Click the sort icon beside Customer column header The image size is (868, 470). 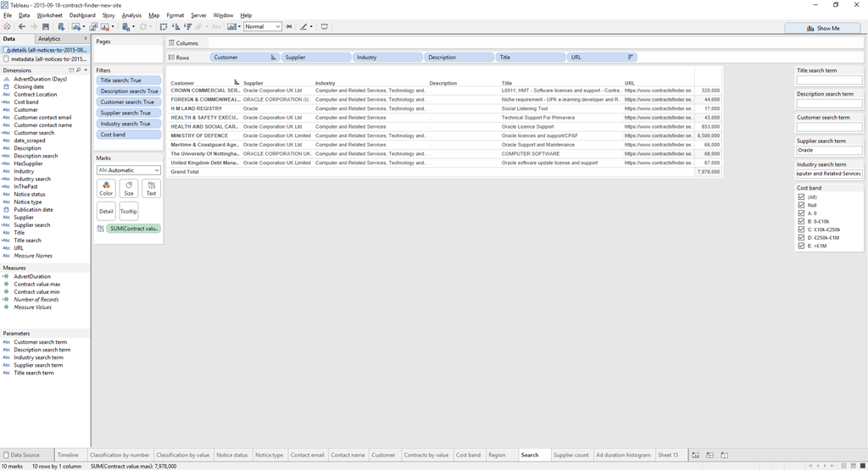pos(237,82)
